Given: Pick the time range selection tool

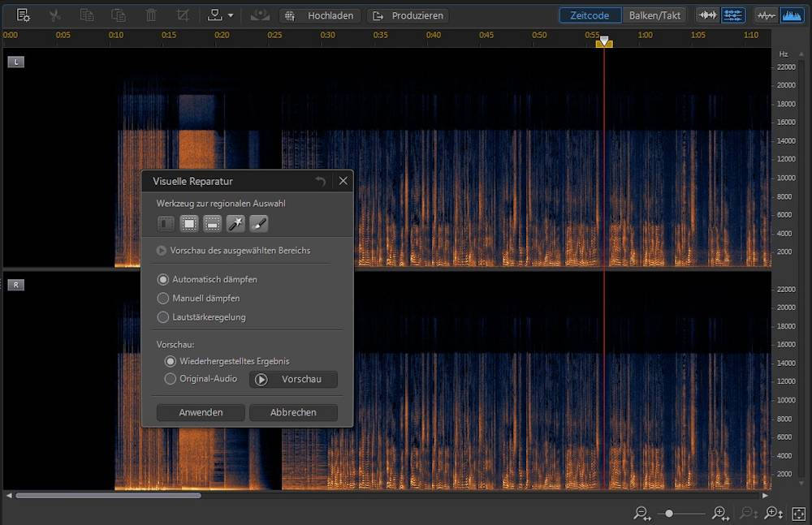Looking at the screenshot, I should pos(166,223).
